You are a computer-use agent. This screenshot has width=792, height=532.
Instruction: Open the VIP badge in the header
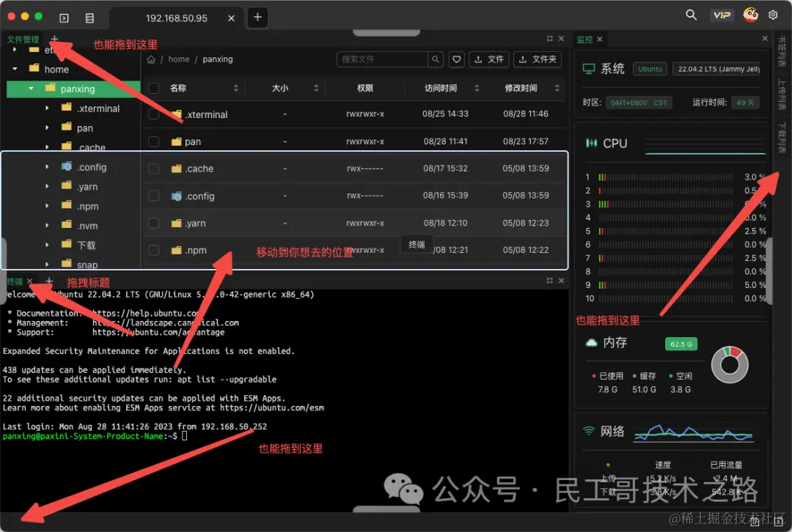pos(722,14)
